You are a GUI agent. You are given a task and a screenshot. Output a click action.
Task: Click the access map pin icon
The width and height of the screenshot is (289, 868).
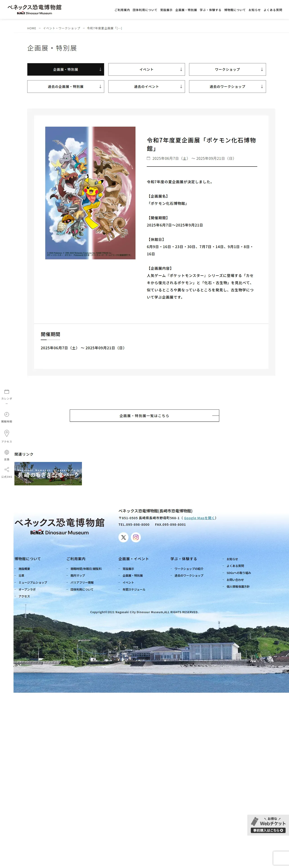(x=6, y=433)
